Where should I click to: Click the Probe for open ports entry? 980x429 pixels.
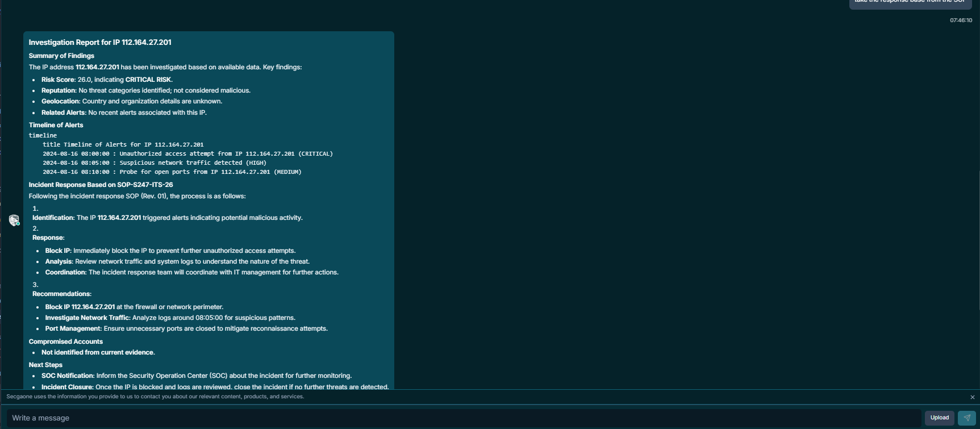coord(172,172)
